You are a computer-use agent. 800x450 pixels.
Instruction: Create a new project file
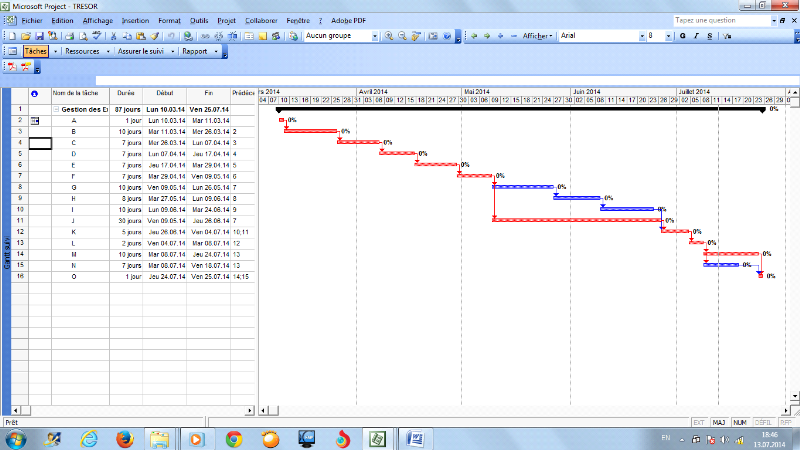point(12,36)
